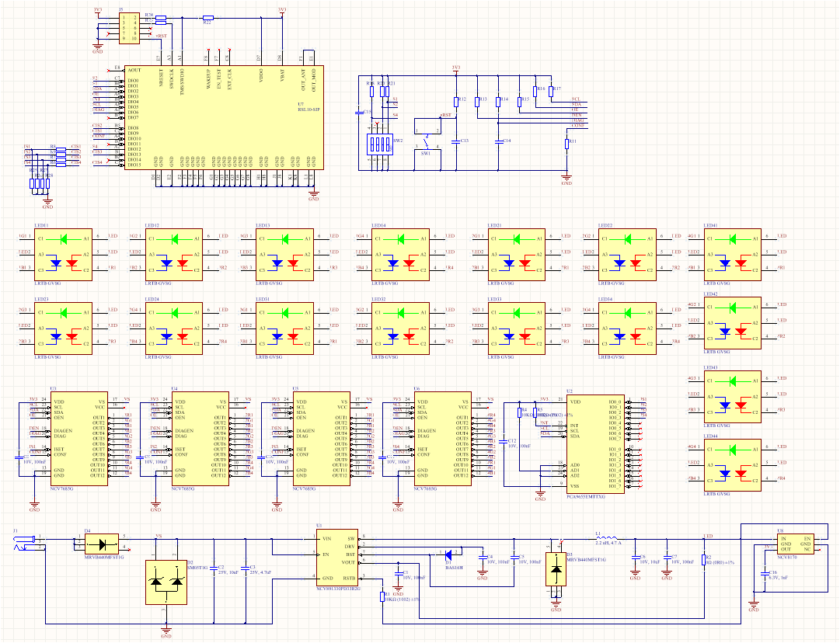Image resolution: width=840 pixels, height=643 pixels.
Task: Select resistor R22 near J5
Action: (x=207, y=17)
